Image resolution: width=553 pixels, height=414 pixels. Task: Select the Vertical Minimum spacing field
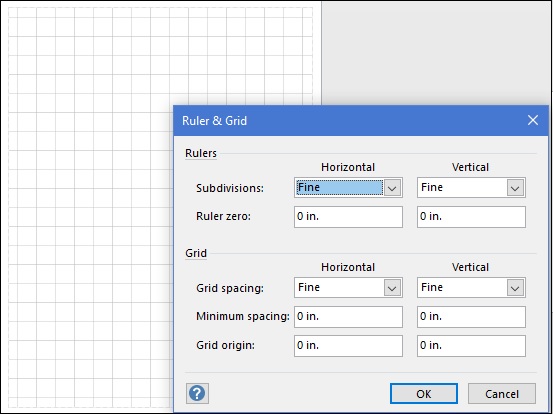pos(471,317)
